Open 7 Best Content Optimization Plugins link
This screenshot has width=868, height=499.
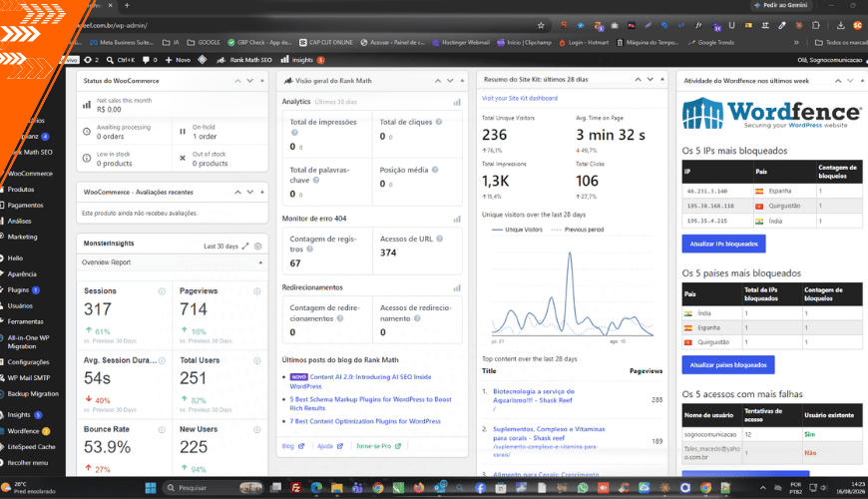coord(365,421)
